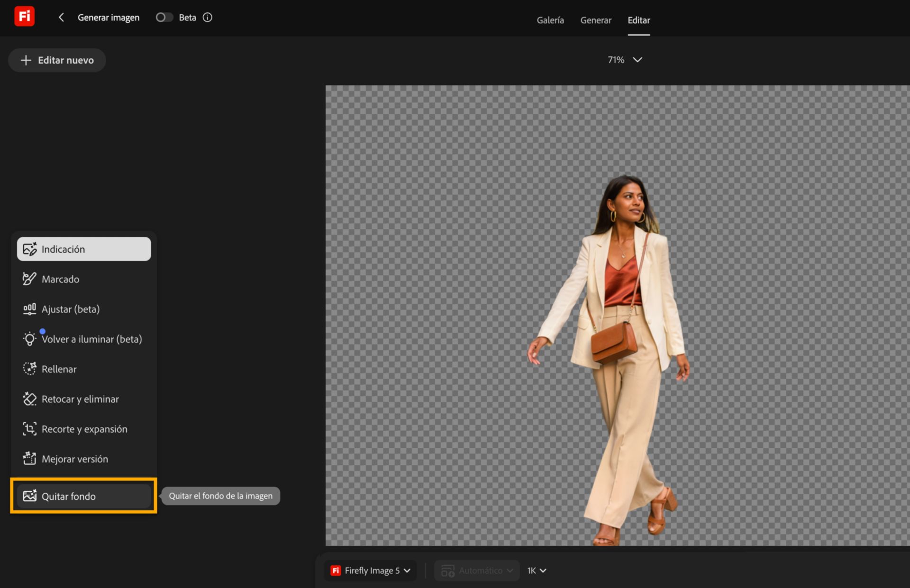This screenshot has height=588, width=910.
Task: Click the Generar imagen title text
Action: [109, 18]
